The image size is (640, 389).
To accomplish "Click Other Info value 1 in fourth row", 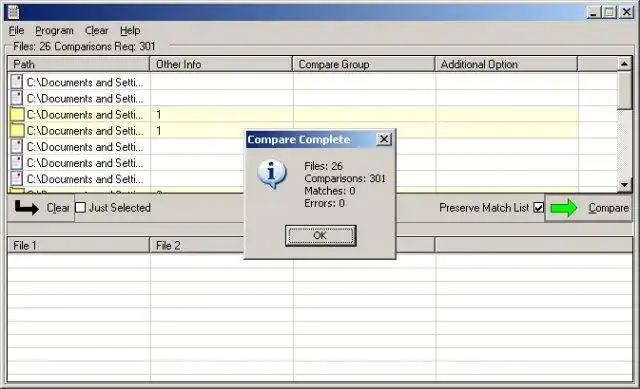I will tap(159, 131).
